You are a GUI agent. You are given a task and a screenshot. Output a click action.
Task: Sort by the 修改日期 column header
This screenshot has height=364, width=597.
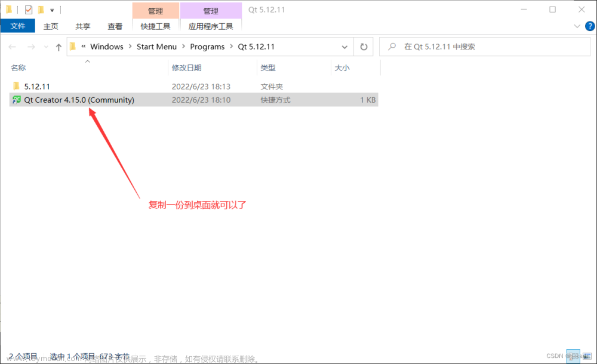186,68
